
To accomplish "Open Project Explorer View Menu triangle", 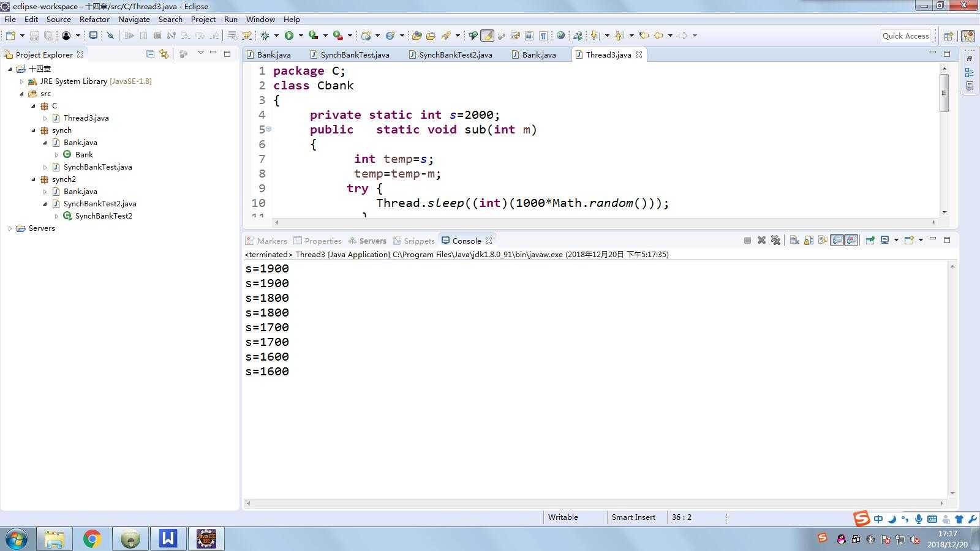I will [200, 53].
